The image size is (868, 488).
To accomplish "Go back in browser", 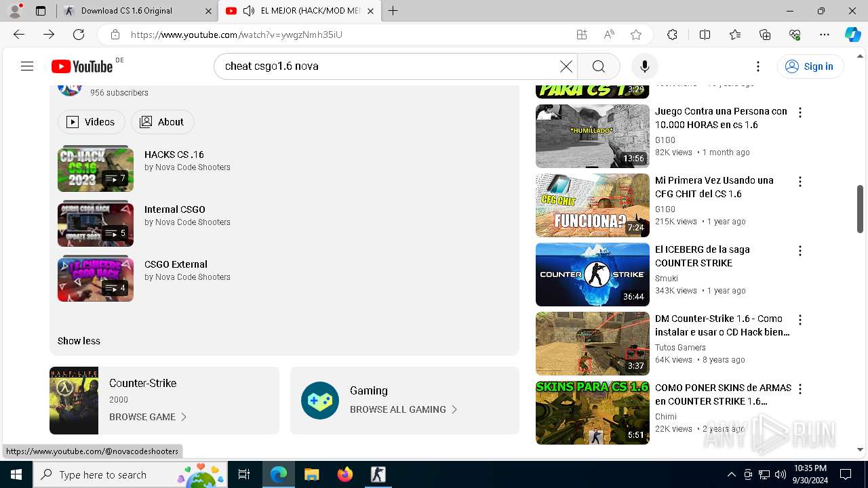I will 19,35.
